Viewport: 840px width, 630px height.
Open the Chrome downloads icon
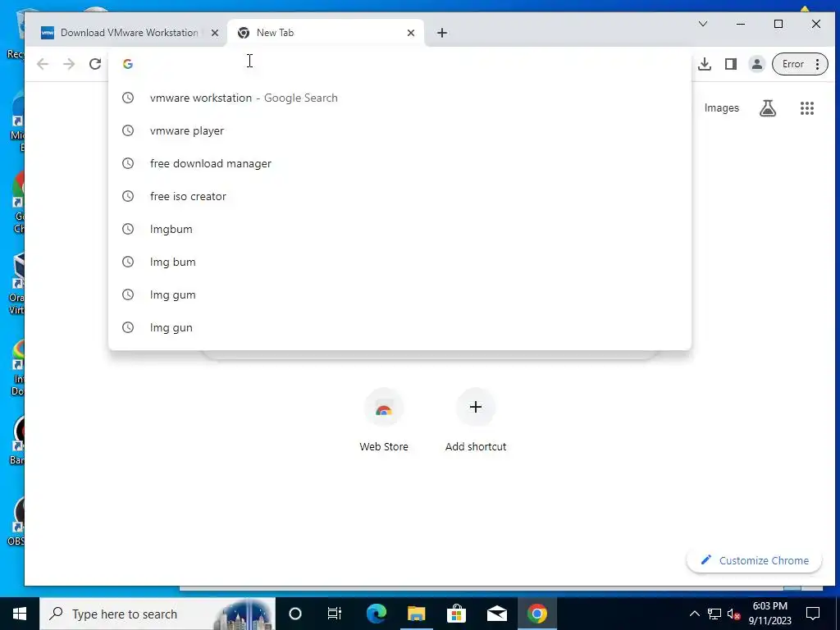pyautogui.click(x=705, y=64)
